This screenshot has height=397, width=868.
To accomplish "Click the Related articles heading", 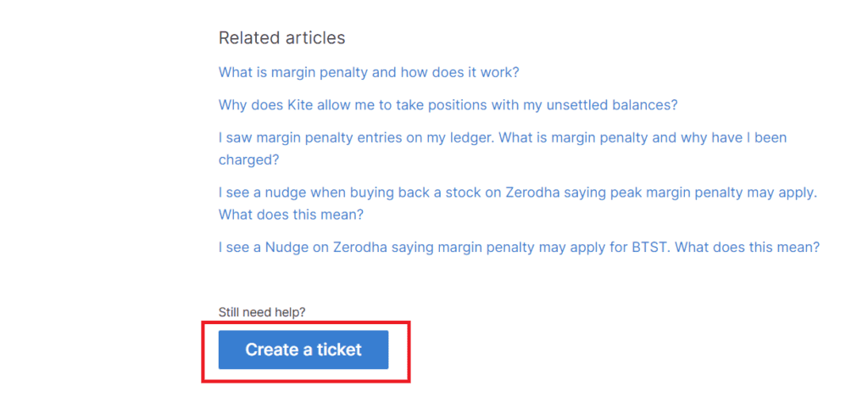I will coord(281,38).
